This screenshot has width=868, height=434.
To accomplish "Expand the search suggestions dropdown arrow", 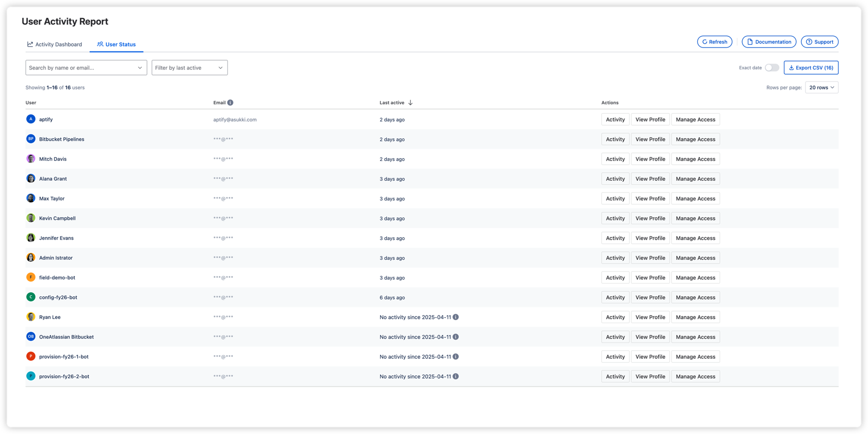I will click(x=140, y=68).
